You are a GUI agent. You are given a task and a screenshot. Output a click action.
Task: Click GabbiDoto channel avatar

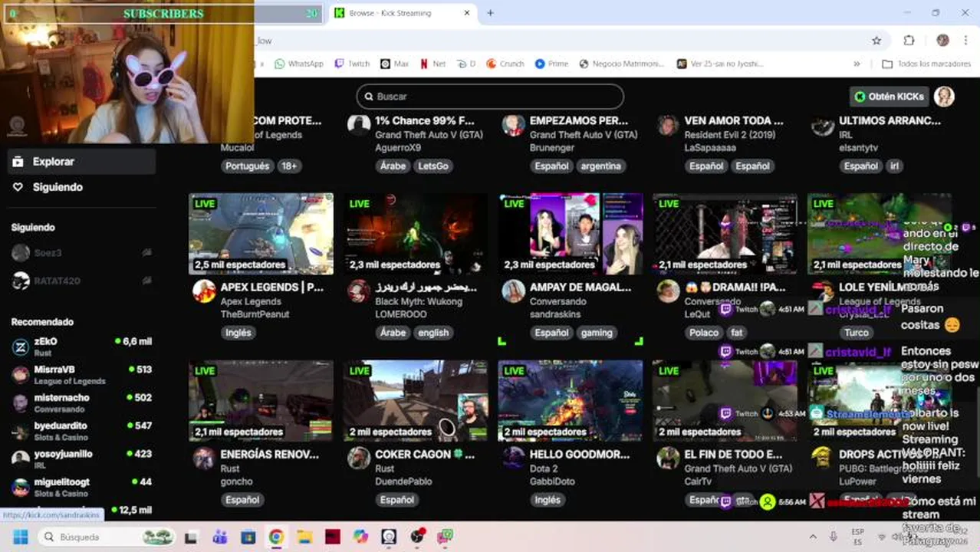513,458
